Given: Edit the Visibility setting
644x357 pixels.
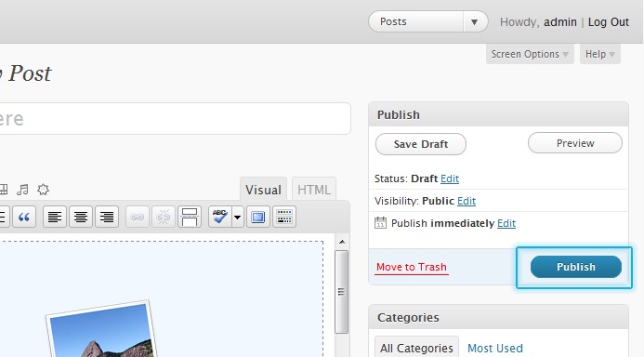Looking at the screenshot, I should click(x=467, y=201).
